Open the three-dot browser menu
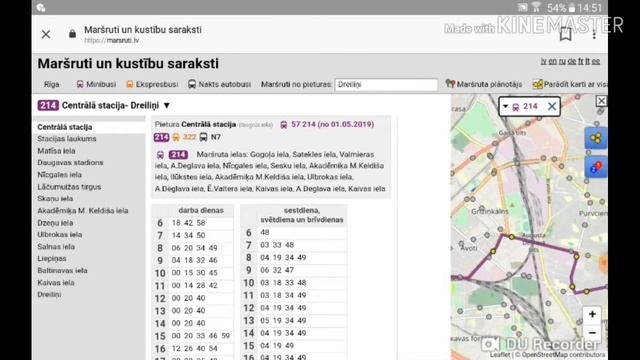 click(594, 35)
